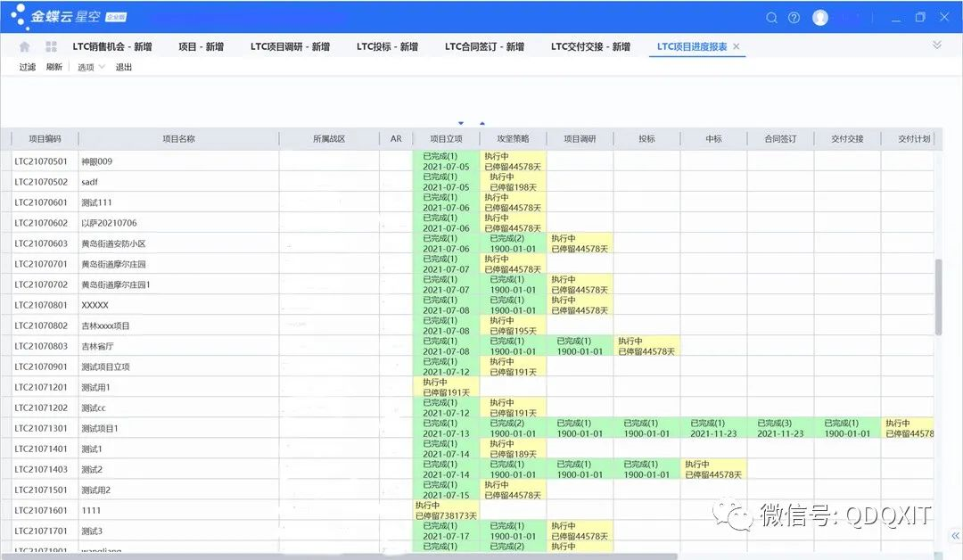Click the small up triangle above the table

(482, 123)
